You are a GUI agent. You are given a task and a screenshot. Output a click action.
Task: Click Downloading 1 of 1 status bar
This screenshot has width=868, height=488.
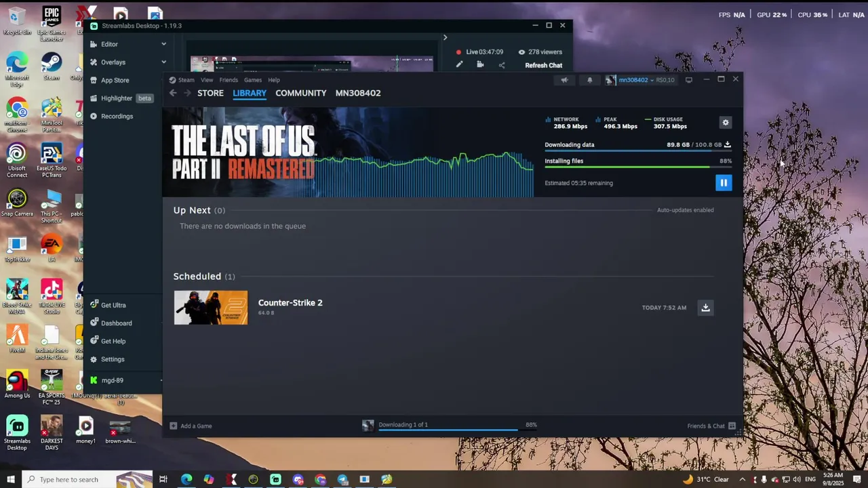point(450,425)
